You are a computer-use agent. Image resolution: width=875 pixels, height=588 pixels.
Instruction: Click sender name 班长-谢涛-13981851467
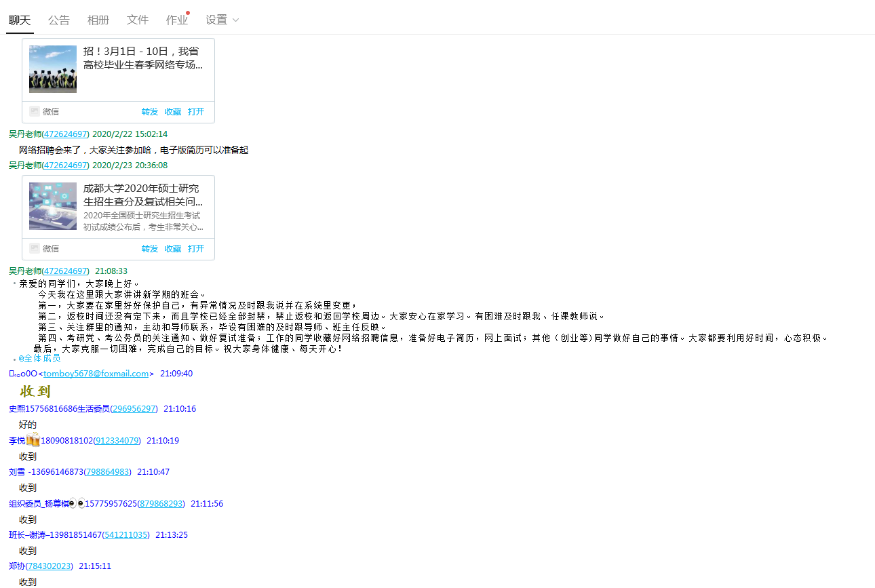pyautogui.click(x=55, y=535)
